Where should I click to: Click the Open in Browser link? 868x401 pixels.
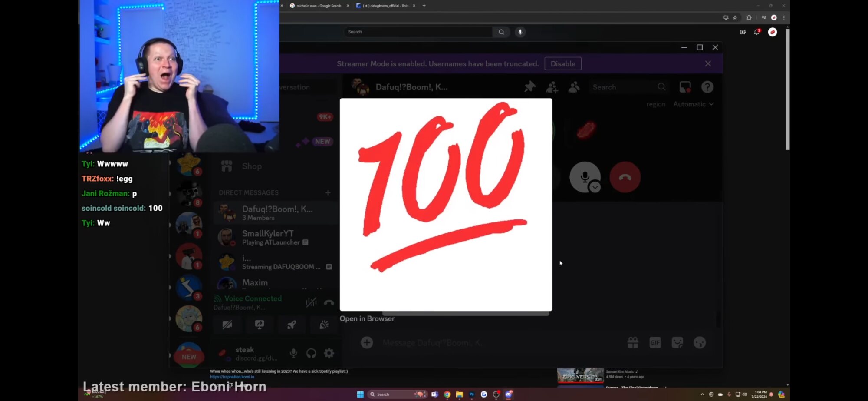click(367, 318)
